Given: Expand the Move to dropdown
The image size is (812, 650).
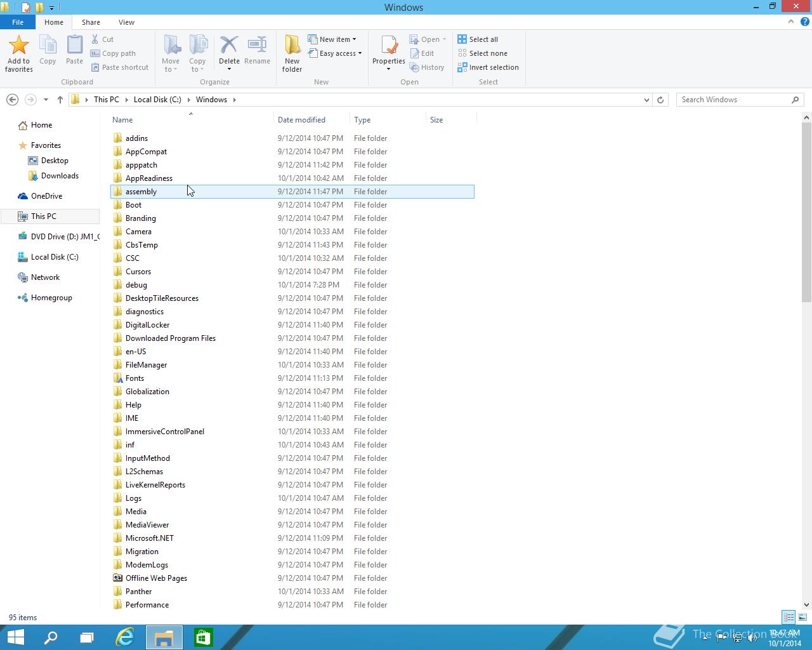Looking at the screenshot, I should coord(171,65).
